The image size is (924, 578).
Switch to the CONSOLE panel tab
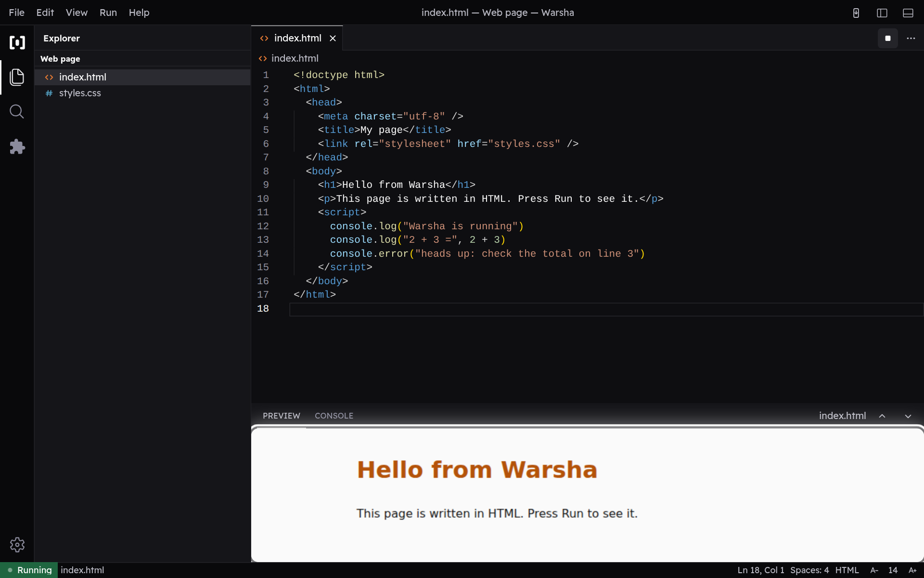[334, 416]
